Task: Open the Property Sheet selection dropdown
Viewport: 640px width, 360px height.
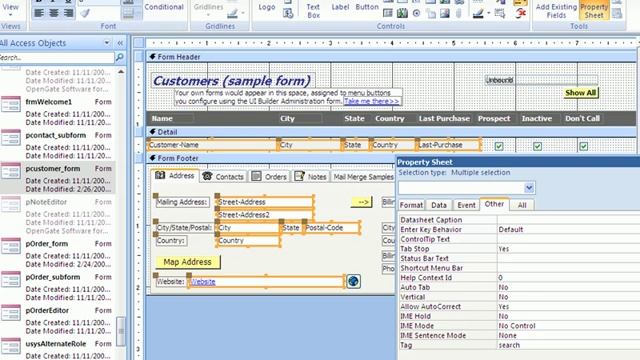Action: (x=529, y=188)
